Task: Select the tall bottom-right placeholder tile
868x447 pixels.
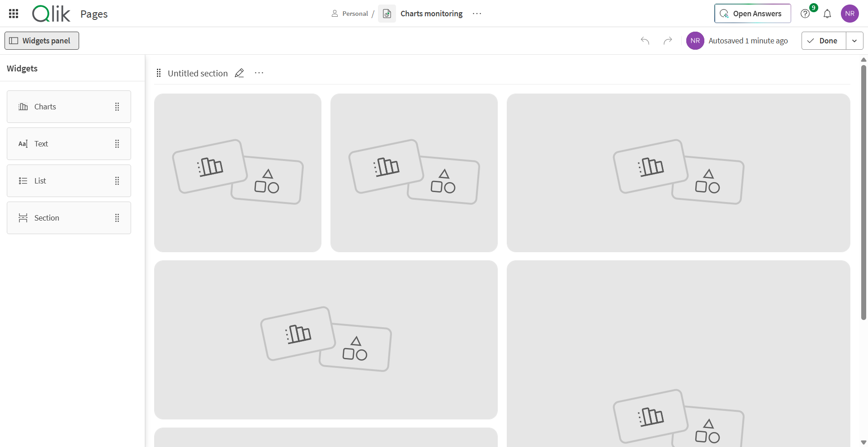Action: [679, 353]
